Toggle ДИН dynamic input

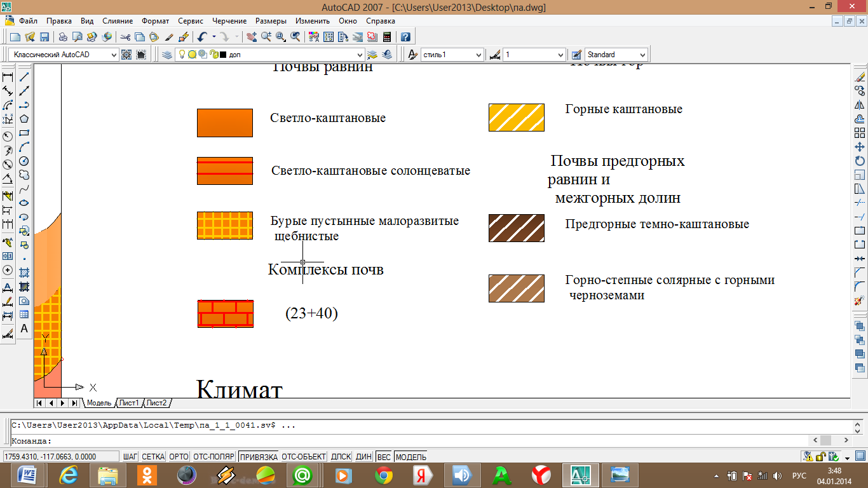(364, 456)
